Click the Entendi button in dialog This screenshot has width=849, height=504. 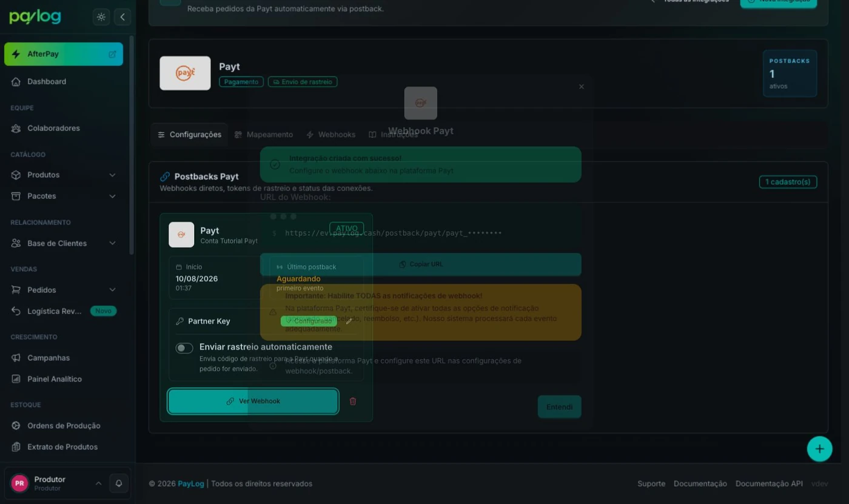pos(559,407)
